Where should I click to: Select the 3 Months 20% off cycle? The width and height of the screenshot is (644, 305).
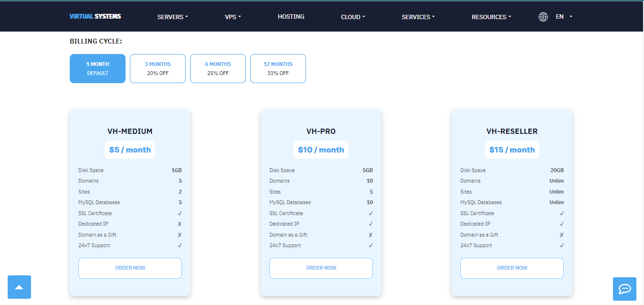pyautogui.click(x=158, y=68)
